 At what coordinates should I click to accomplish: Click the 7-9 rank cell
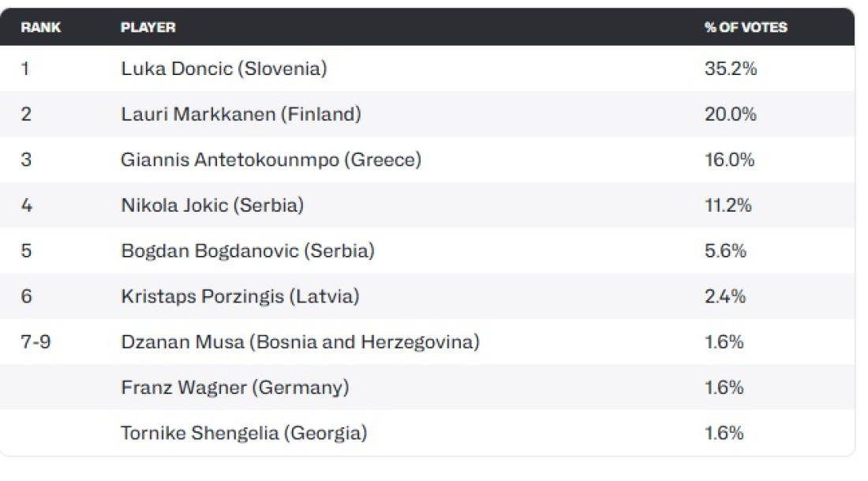pyautogui.click(x=36, y=342)
